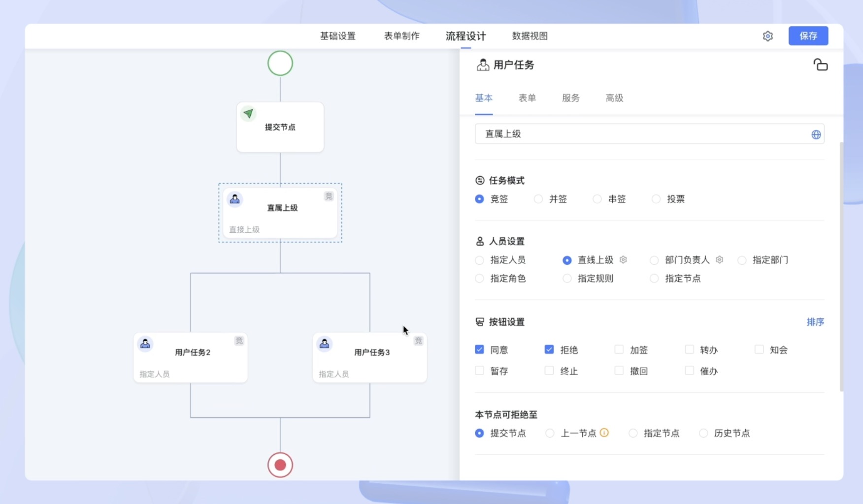The image size is (863, 504).
Task: Choose 指定角色 personnel option
Action: point(479,279)
